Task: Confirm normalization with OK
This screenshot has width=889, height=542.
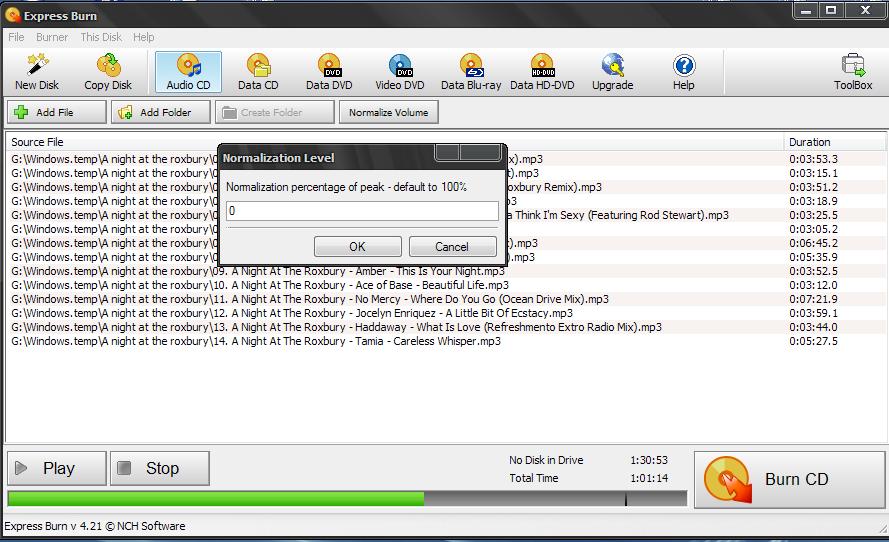Action: (x=357, y=247)
